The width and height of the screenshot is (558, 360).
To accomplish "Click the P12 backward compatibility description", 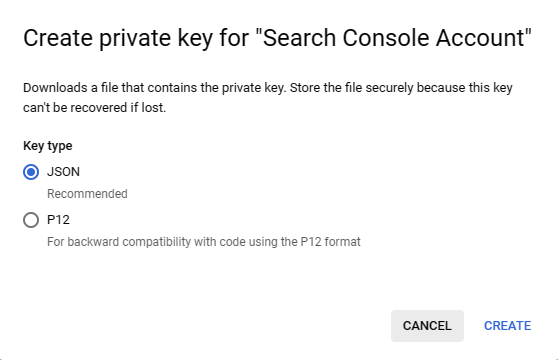I will click(x=204, y=242).
